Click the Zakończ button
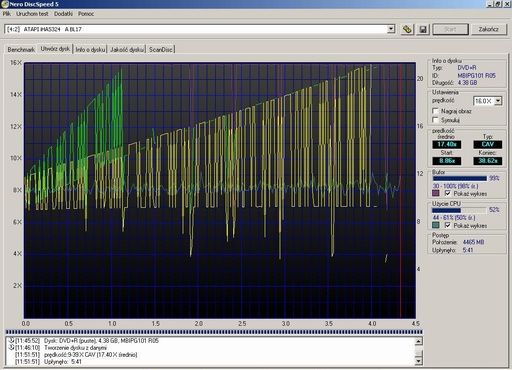Viewport: 512px width, 370px height. [488, 29]
